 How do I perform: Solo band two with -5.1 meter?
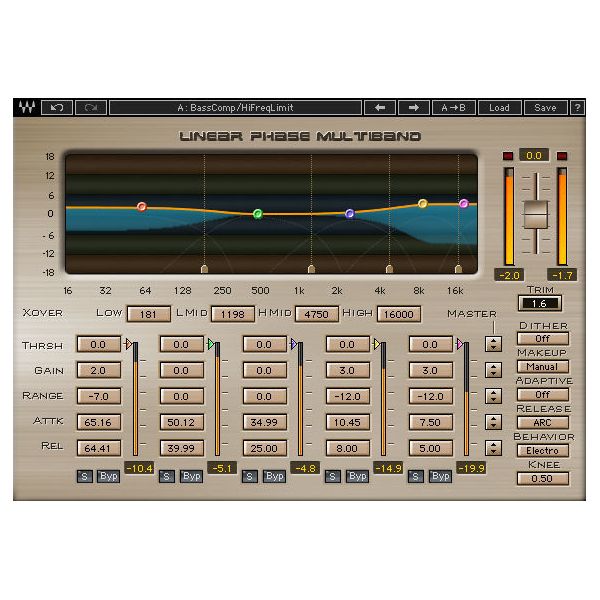(x=167, y=476)
